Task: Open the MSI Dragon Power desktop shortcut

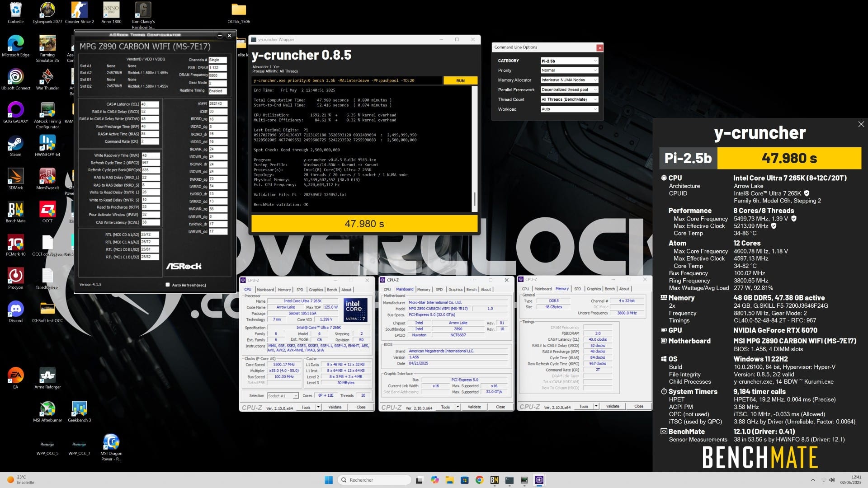Action: [111, 447]
